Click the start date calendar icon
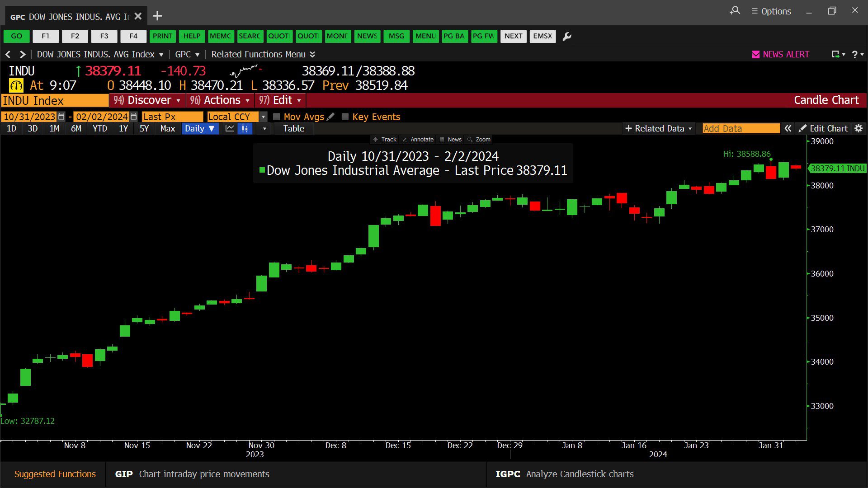 coord(61,117)
